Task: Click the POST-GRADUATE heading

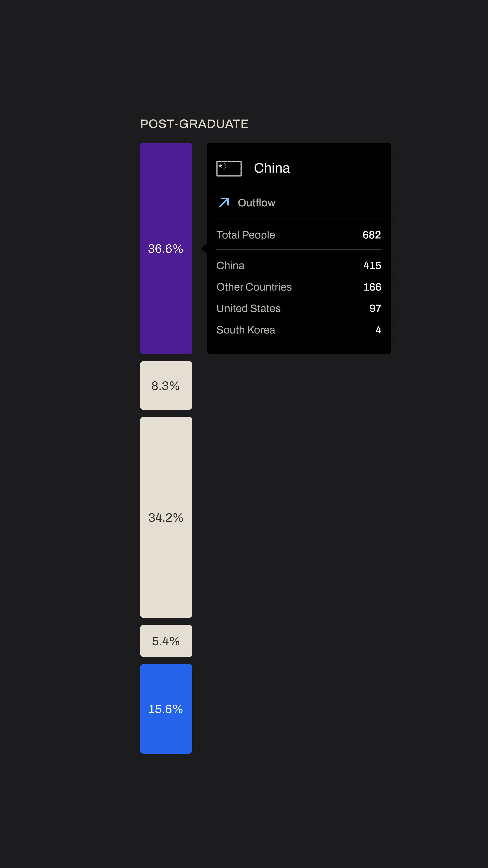Action: click(194, 124)
